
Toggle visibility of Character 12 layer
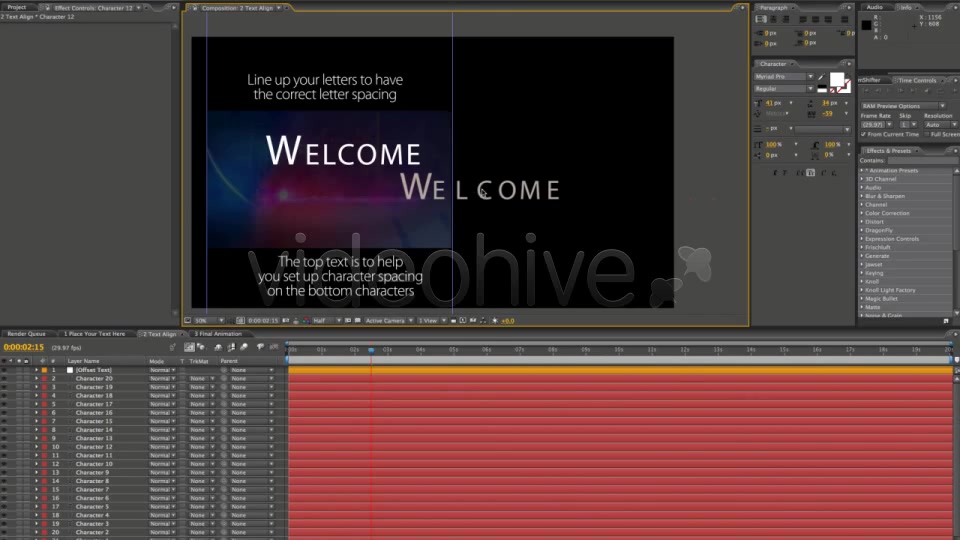(4, 447)
